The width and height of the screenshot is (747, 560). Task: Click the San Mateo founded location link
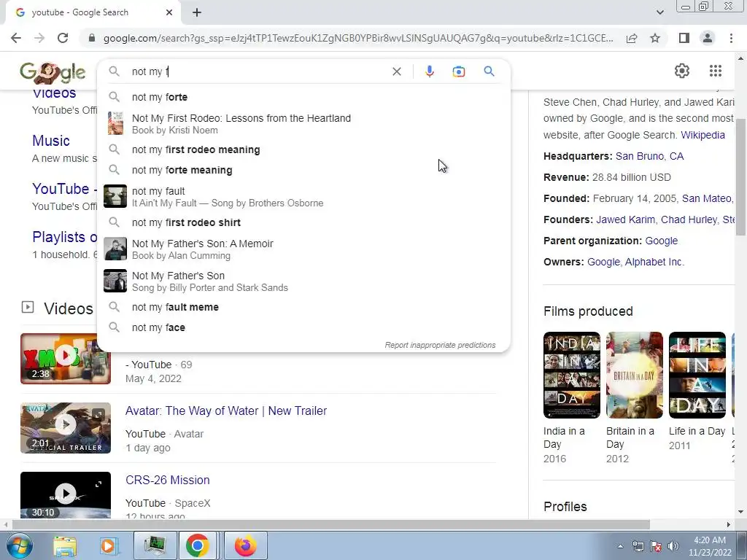[706, 198]
